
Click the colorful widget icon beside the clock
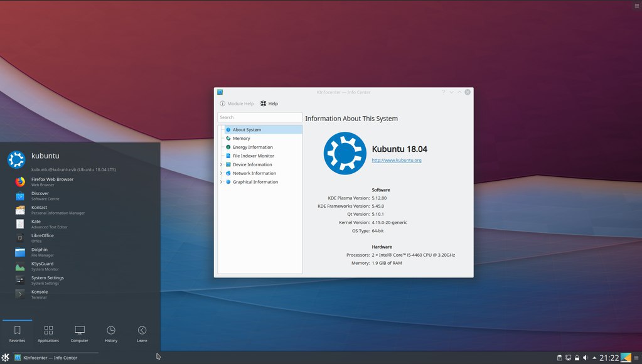pos(626,358)
